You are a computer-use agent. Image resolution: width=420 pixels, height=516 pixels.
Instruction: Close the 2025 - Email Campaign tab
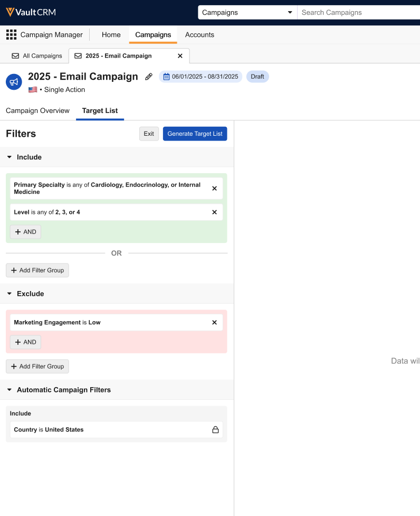tap(180, 56)
